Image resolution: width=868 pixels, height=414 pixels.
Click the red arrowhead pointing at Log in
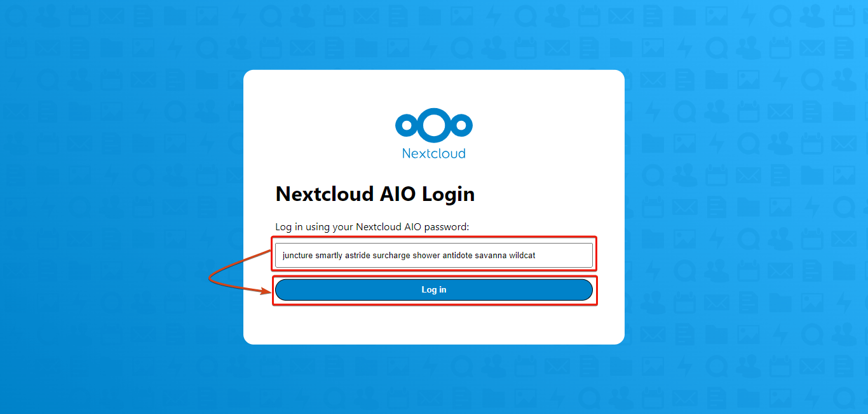266,291
